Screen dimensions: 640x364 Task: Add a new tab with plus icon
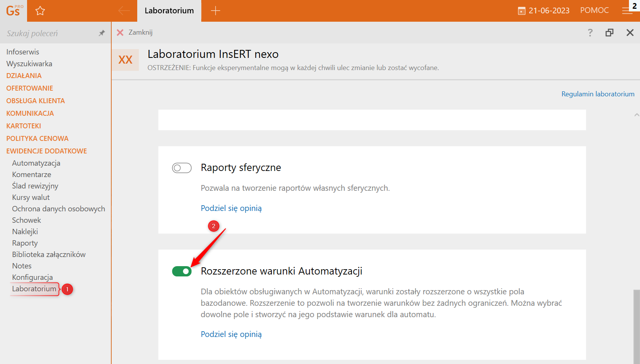[215, 11]
